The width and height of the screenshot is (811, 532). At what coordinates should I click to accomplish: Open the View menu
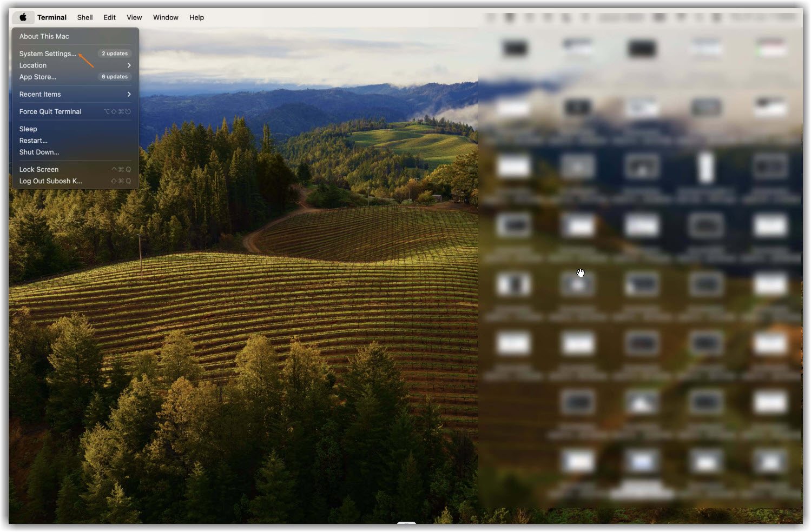coord(134,17)
